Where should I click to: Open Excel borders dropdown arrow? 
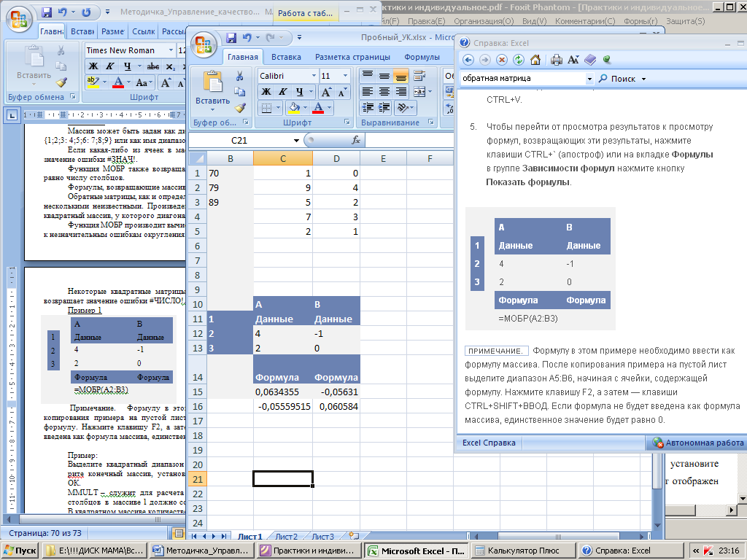coord(278,108)
